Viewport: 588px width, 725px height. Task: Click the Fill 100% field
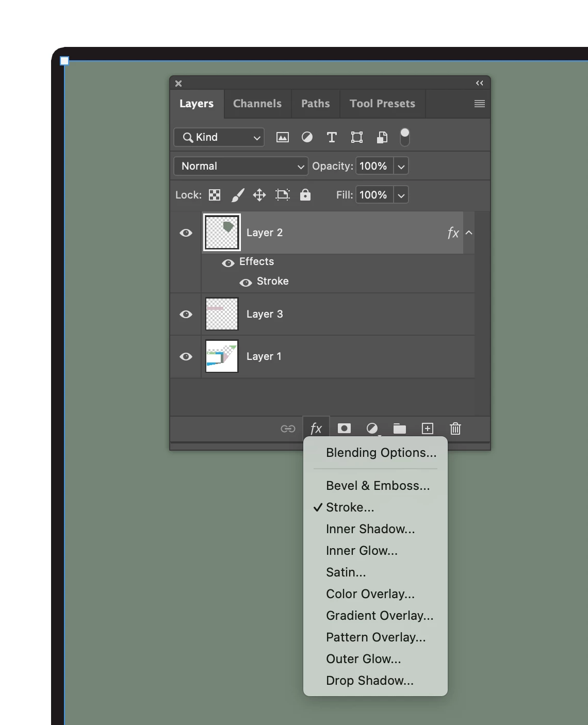click(x=374, y=195)
